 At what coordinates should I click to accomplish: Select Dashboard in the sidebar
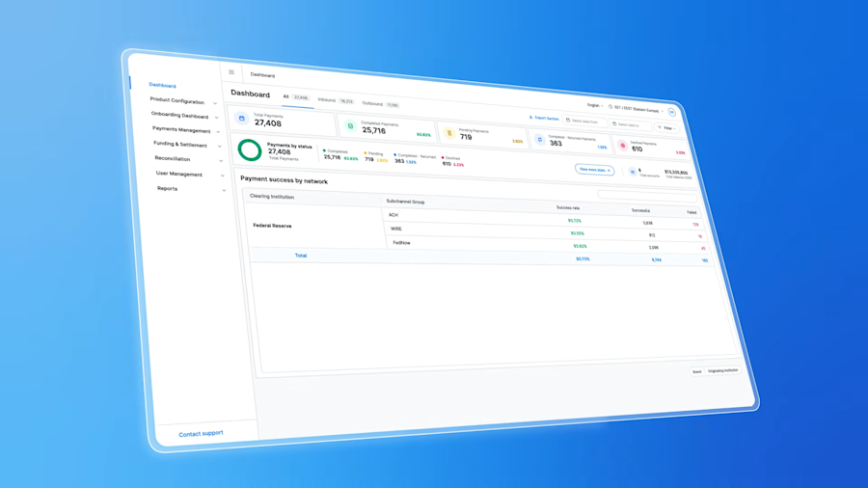point(162,85)
